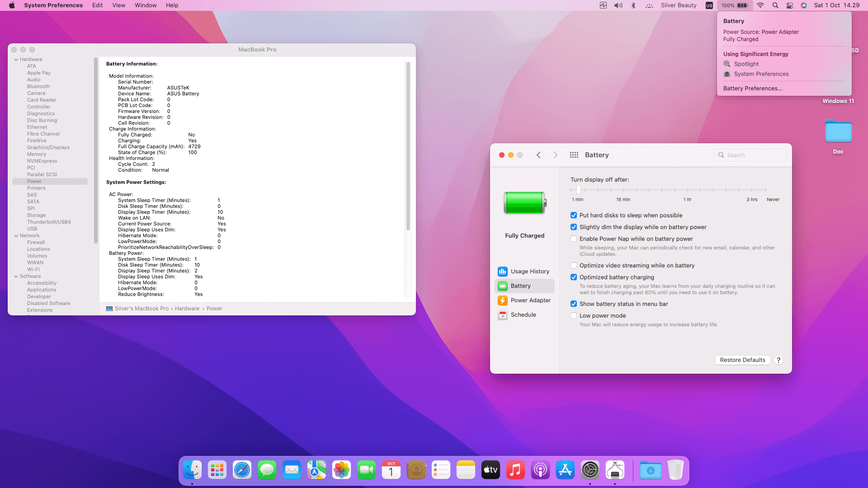868x488 pixels.
Task: Open System Information chip icon in Dock
Action: (615, 470)
